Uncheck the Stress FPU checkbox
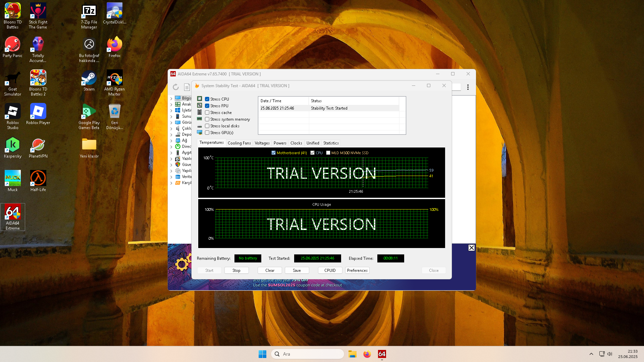 coord(207,106)
